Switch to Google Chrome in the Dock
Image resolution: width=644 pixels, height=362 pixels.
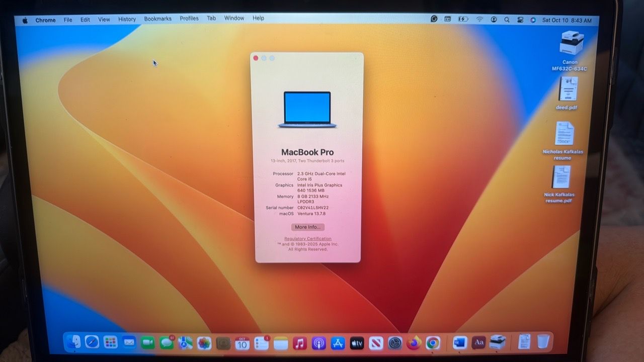click(433, 343)
